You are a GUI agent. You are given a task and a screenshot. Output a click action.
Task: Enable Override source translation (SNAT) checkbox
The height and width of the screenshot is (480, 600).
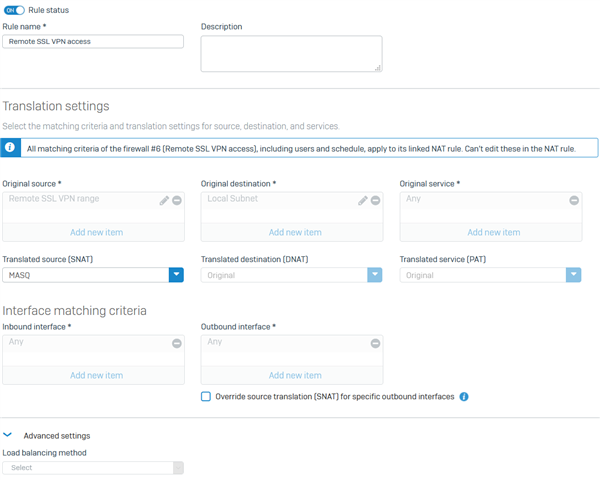point(206,396)
